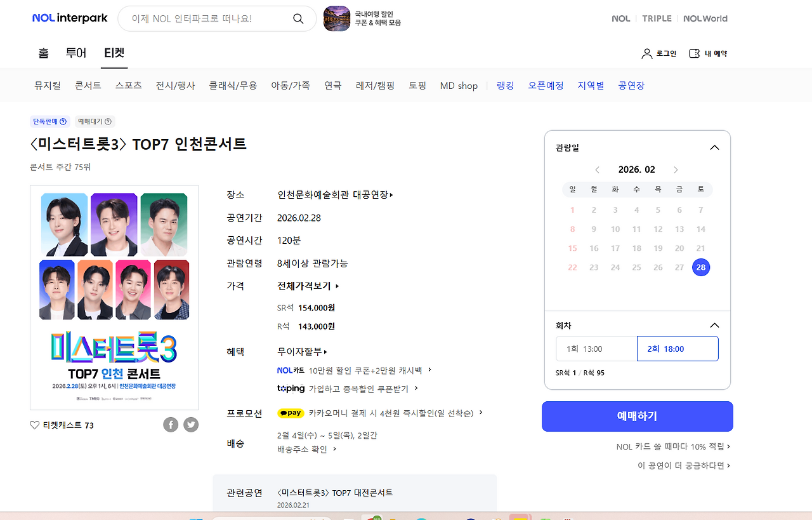The image size is (812, 520).
Task: Click the Kakao pay badge icon
Action: (291, 413)
